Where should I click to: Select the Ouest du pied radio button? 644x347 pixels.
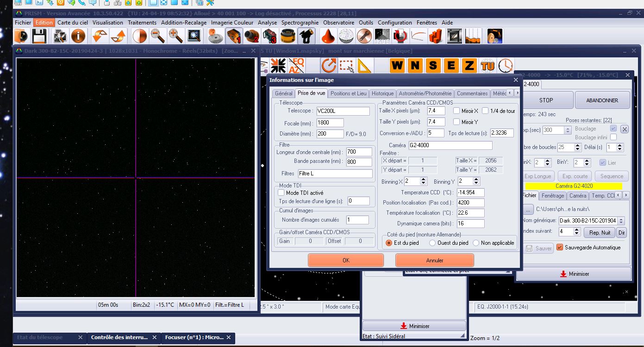(432, 243)
